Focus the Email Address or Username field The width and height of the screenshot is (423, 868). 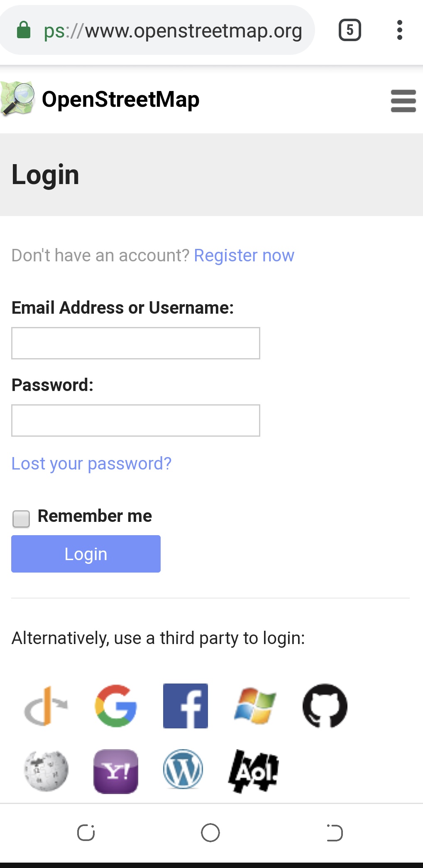(136, 343)
